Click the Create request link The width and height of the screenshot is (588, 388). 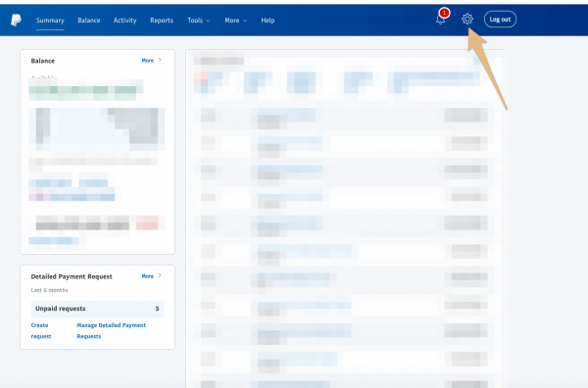click(x=41, y=330)
